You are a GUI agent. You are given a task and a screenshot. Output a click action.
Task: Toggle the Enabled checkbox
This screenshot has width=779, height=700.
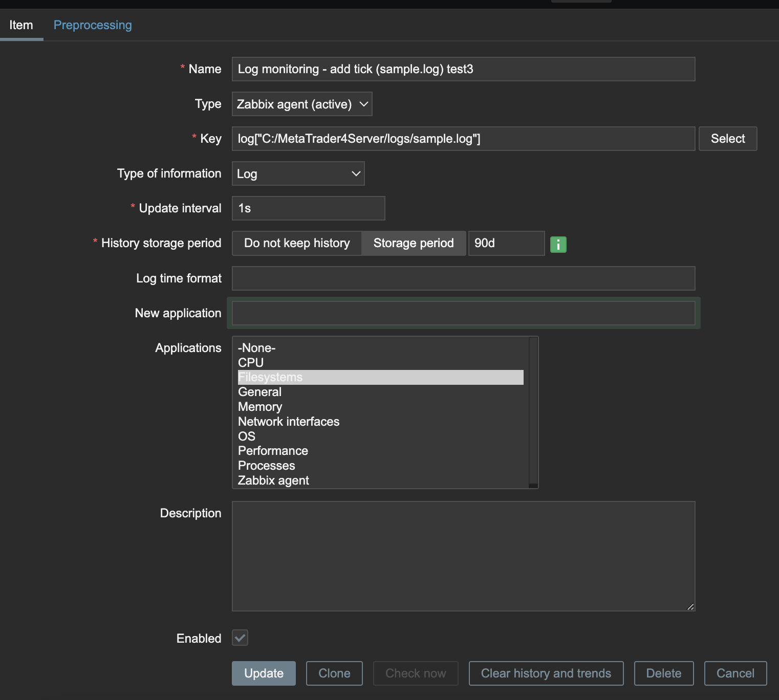[240, 638]
